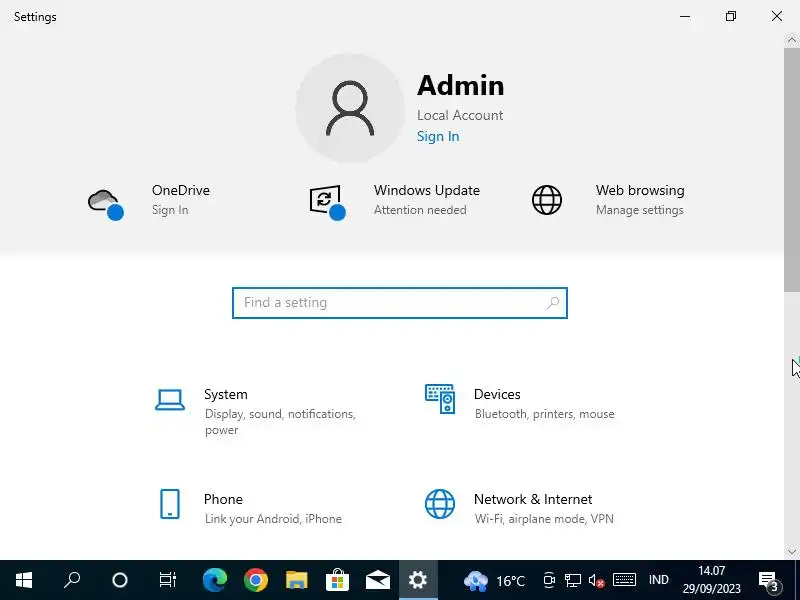Open Task View on taskbar
Viewport: 800px width, 600px height.
(x=167, y=580)
